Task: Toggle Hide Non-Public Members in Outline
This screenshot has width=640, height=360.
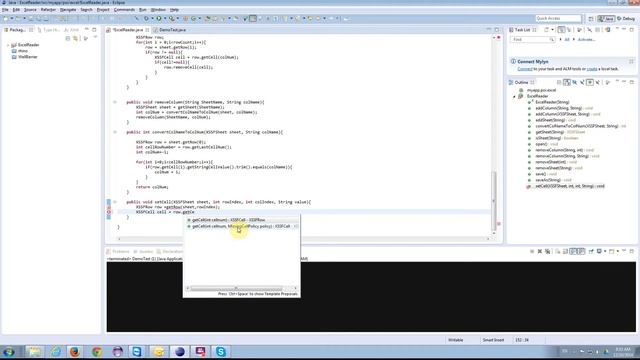Action: pyautogui.click(x=590, y=82)
